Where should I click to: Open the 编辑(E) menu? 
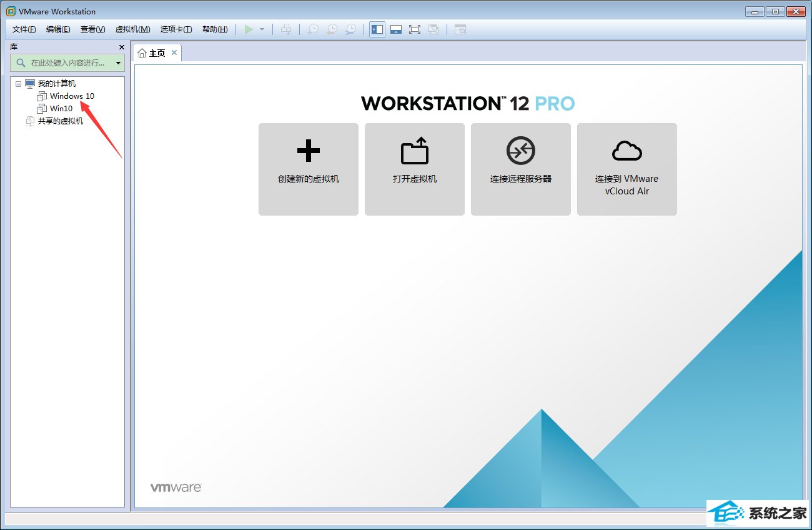pyautogui.click(x=58, y=29)
